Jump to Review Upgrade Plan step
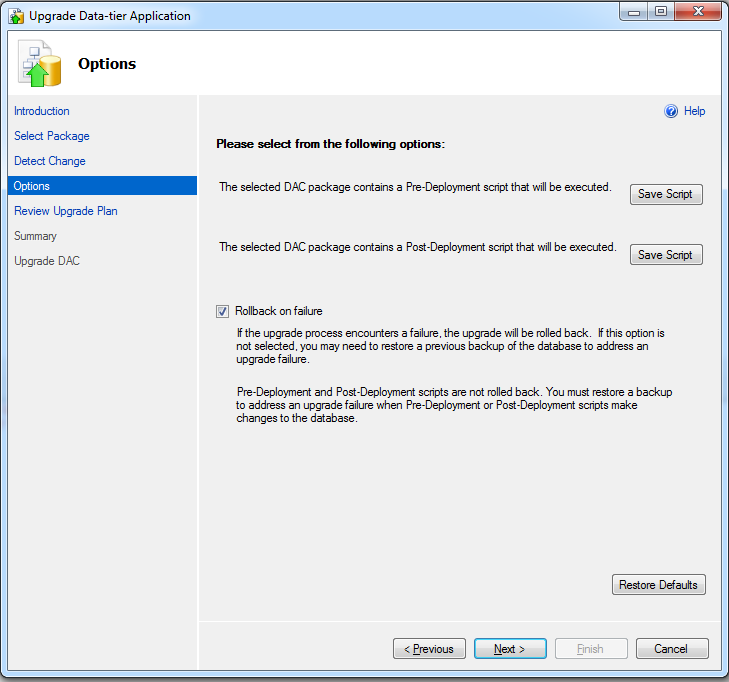Screen dimensions: 729x682 [66, 211]
